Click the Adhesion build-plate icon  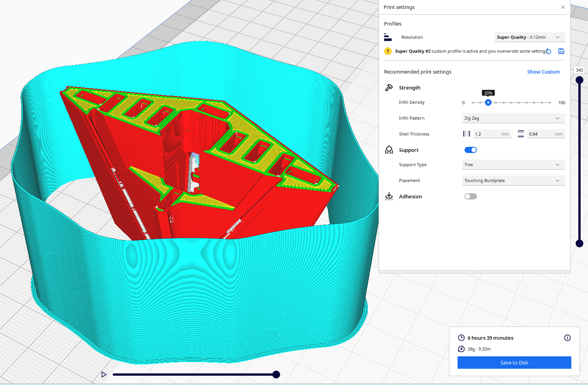(x=389, y=196)
